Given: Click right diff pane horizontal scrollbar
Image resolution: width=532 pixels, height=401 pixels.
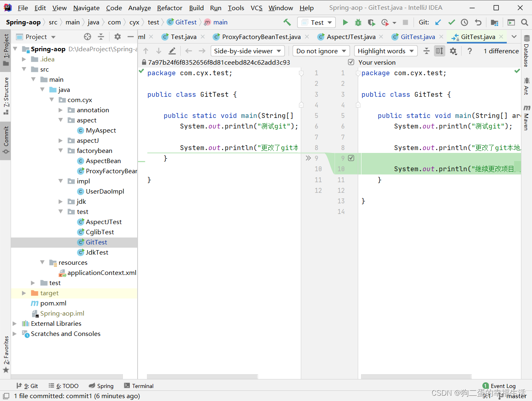Looking at the screenshot, I should click(416, 377).
